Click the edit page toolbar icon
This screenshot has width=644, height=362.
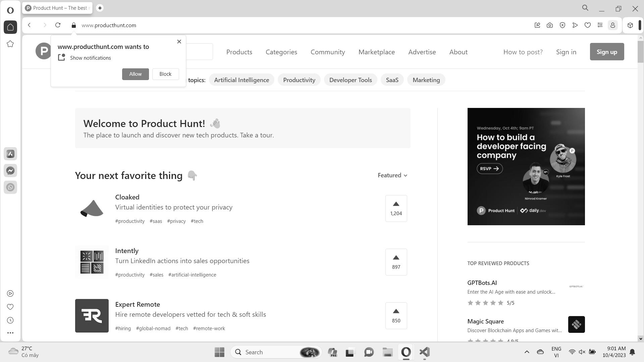coord(537,25)
